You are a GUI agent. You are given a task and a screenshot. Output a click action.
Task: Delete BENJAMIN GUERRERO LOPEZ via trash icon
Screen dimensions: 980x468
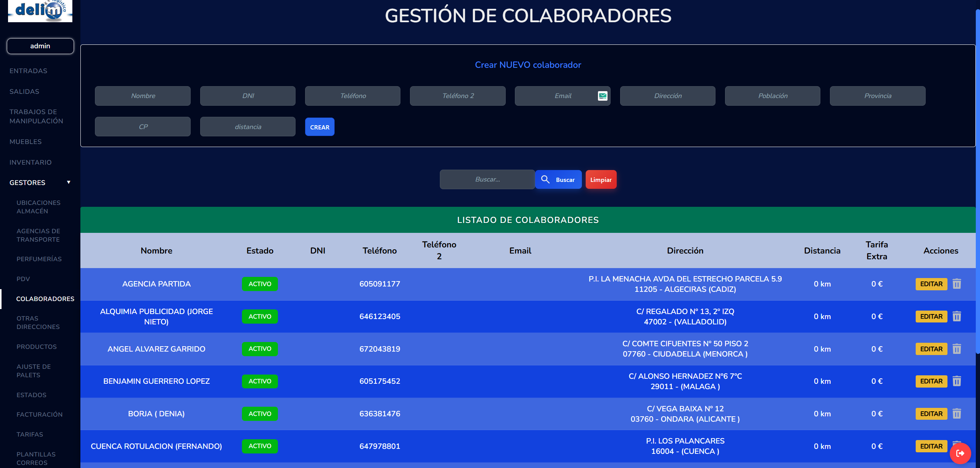(957, 381)
